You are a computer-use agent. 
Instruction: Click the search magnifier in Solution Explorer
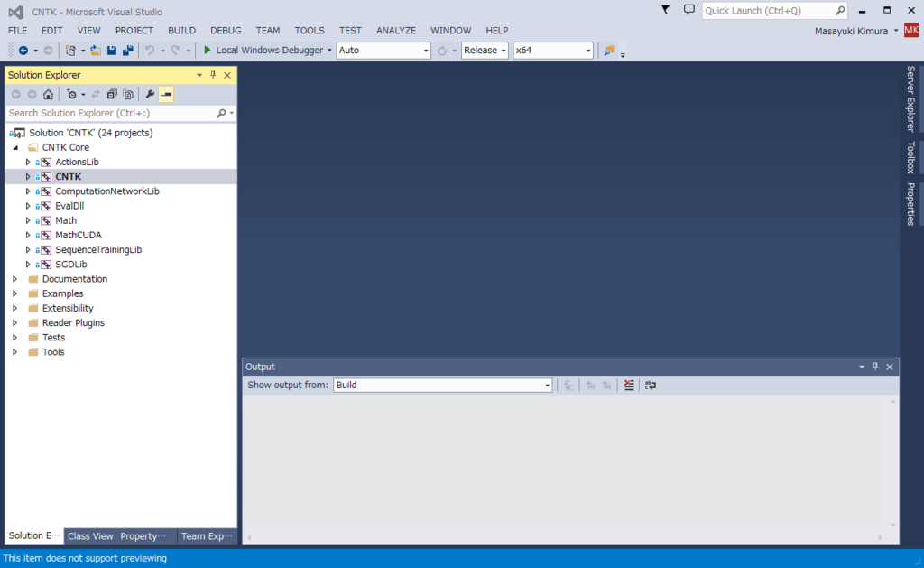point(221,113)
